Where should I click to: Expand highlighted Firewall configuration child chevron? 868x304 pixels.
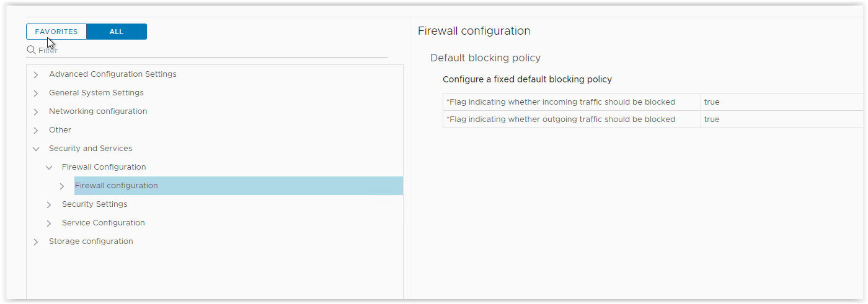(x=62, y=186)
